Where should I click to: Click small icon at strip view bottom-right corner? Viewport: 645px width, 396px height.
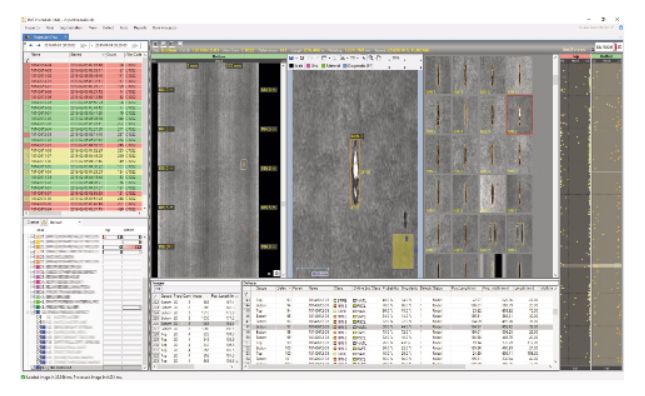pos(276,273)
